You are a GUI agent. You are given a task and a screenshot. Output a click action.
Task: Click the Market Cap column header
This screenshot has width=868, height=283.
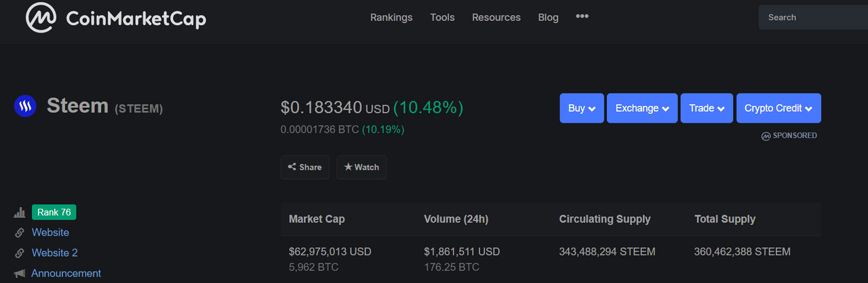317,219
